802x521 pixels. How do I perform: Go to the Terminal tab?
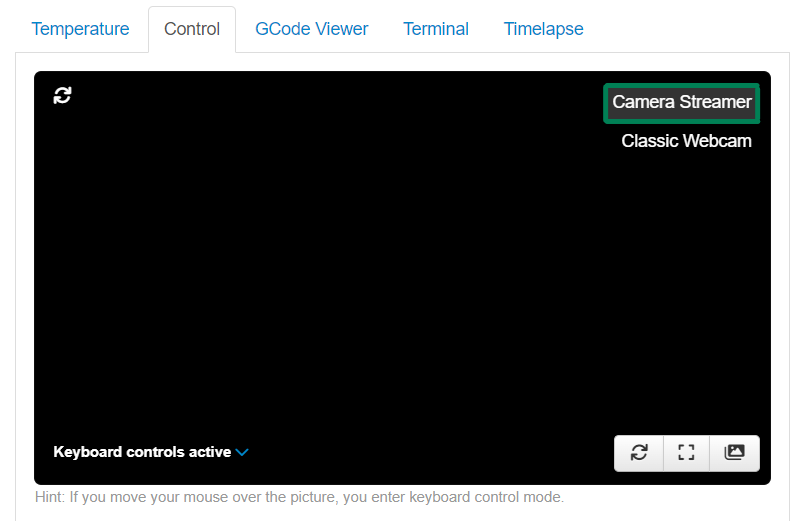click(436, 29)
